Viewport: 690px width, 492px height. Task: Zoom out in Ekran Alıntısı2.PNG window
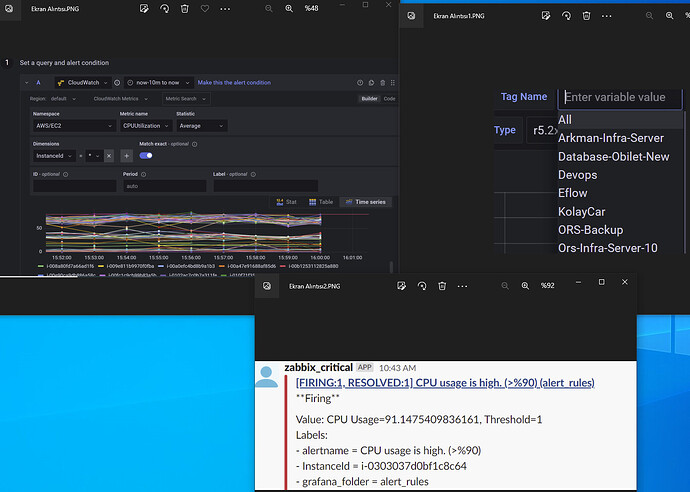(505, 286)
